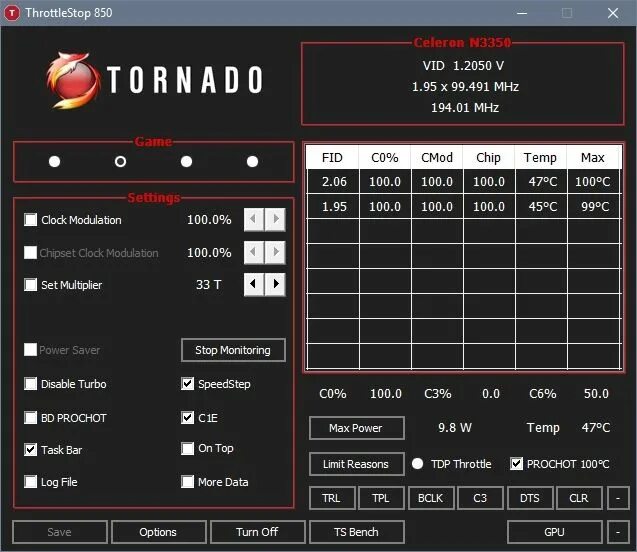This screenshot has width=637, height=552.
Task: Click the GPU button
Action: click(555, 532)
